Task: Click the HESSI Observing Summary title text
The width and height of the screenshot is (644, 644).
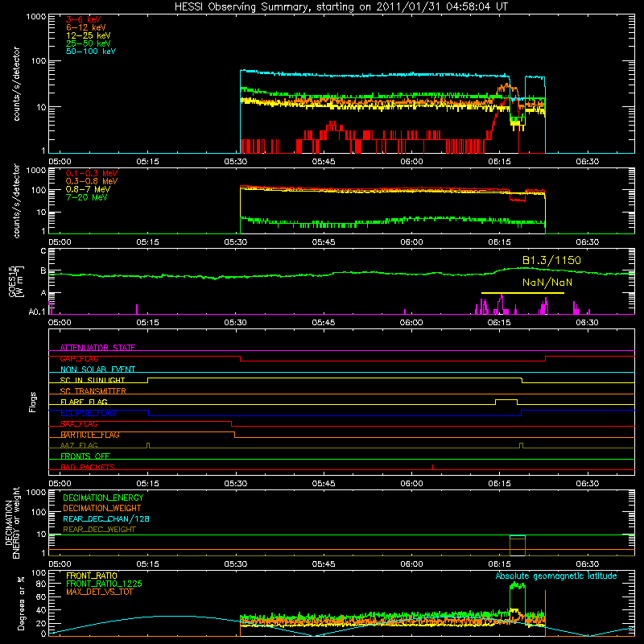Action: pyautogui.click(x=341, y=7)
